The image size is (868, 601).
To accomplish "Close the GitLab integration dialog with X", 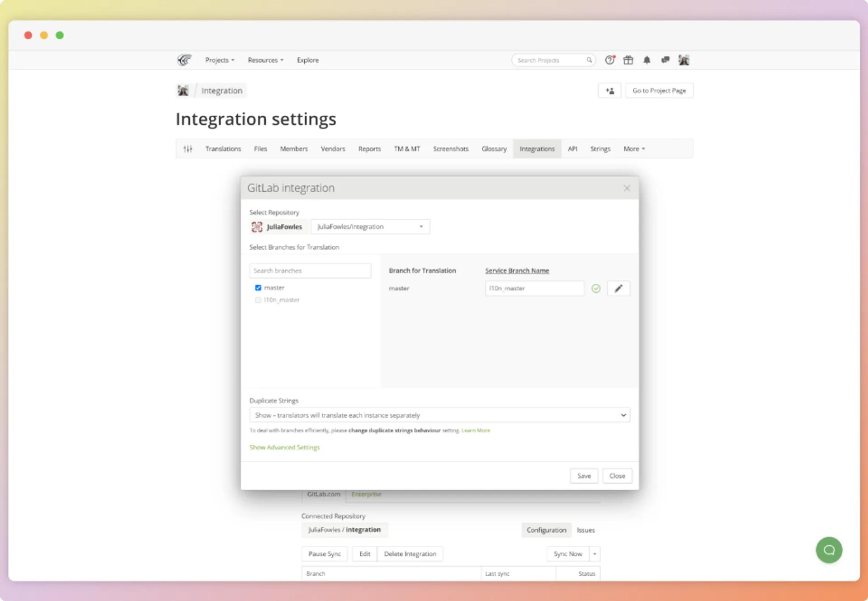I will (x=627, y=188).
